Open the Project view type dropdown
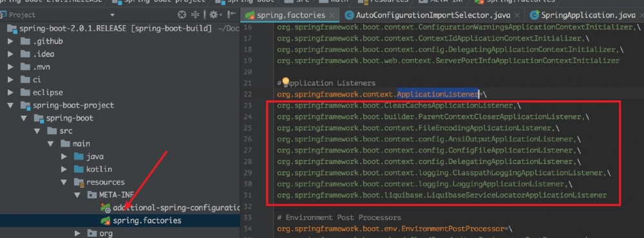This screenshot has height=238, width=644. [113, 15]
